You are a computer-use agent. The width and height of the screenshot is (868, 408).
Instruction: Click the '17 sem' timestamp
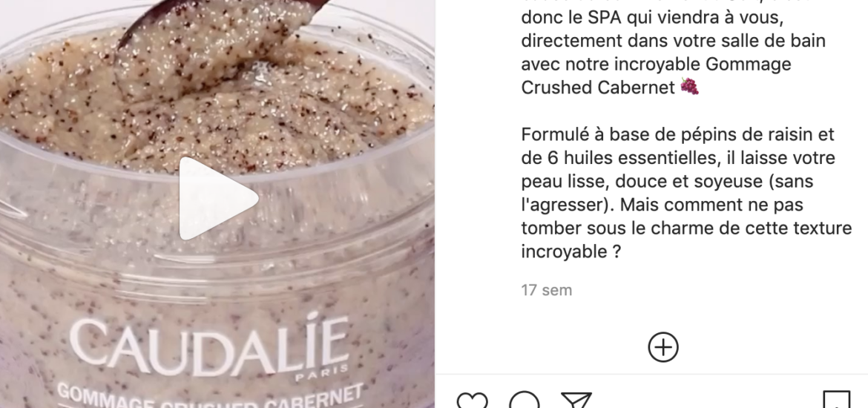pyautogui.click(x=546, y=290)
